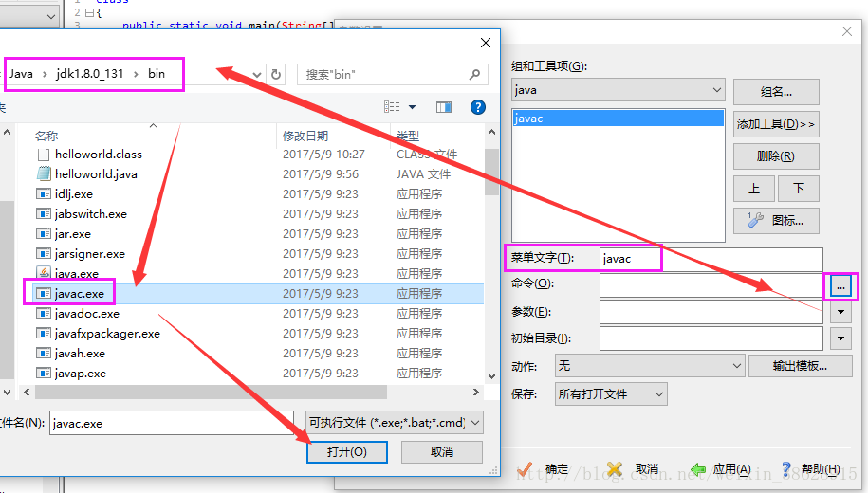Change the file list view layout icon
Viewport: 868px width, 493px height.
392,107
